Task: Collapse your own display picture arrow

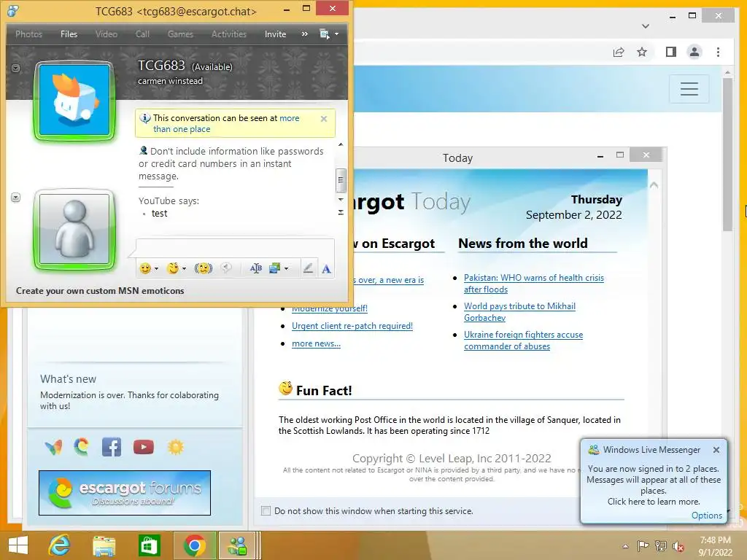Action: click(16, 197)
